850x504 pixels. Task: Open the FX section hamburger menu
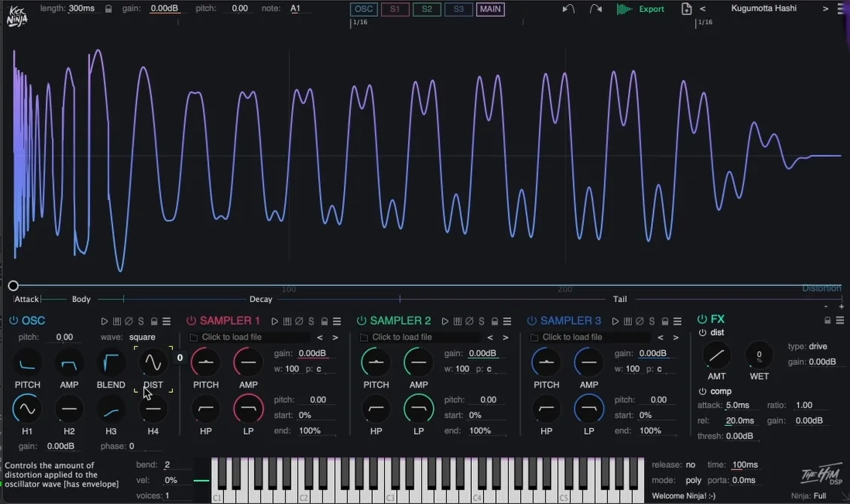click(839, 320)
